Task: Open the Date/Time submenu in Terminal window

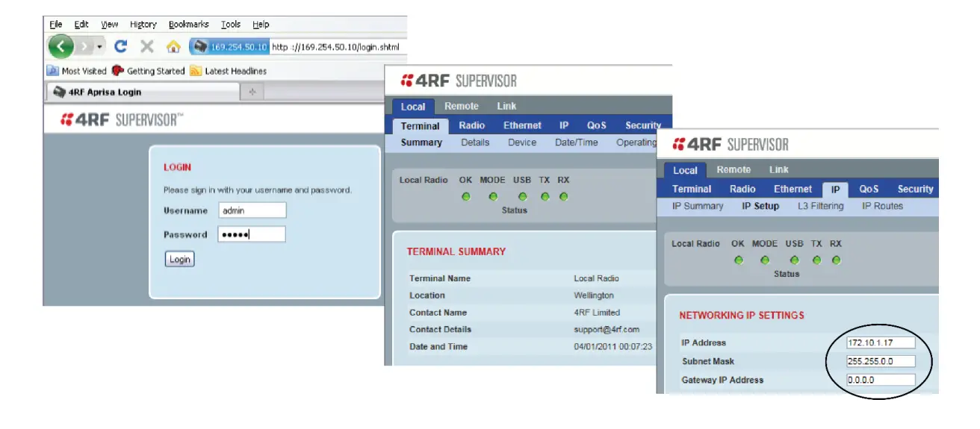Action: [577, 143]
